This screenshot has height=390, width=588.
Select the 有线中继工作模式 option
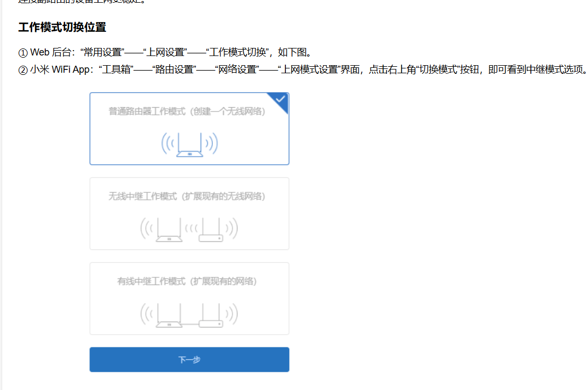189,298
